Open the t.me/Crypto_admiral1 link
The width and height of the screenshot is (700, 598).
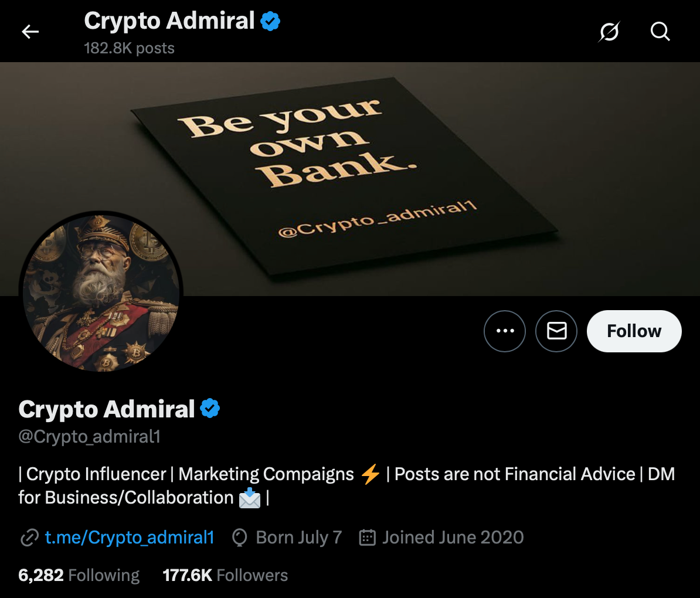click(130, 537)
